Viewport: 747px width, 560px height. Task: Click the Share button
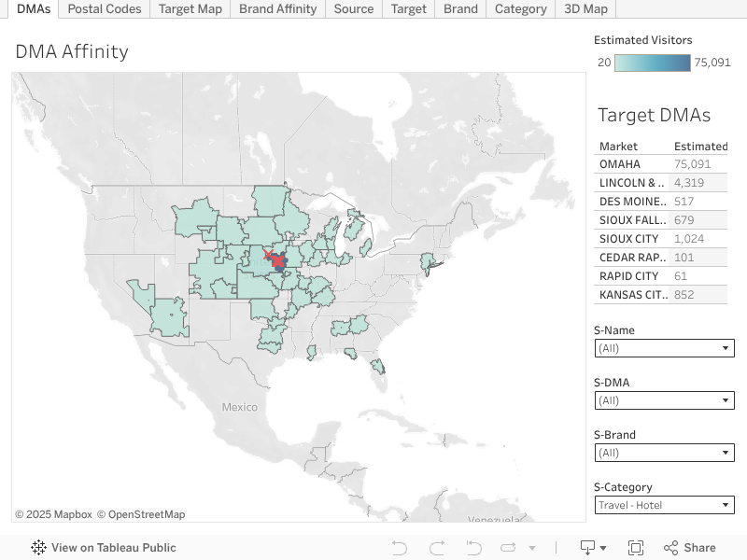click(x=689, y=548)
